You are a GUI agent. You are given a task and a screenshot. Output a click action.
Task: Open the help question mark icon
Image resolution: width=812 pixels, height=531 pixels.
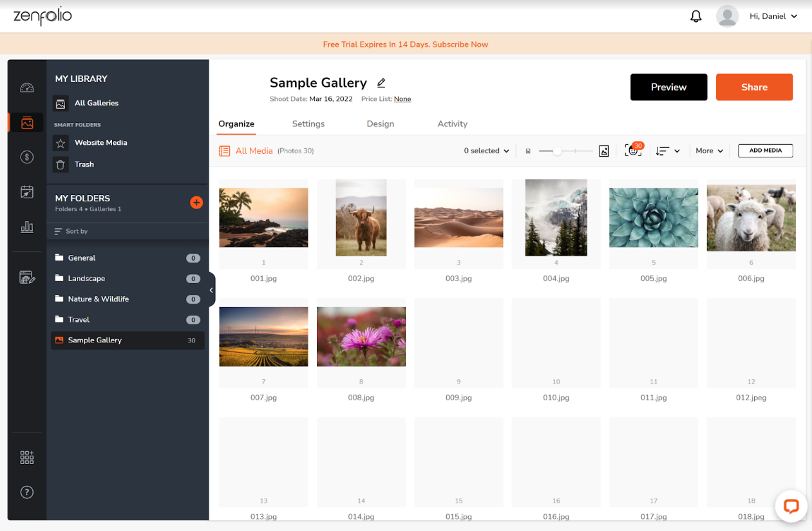pyautogui.click(x=26, y=492)
